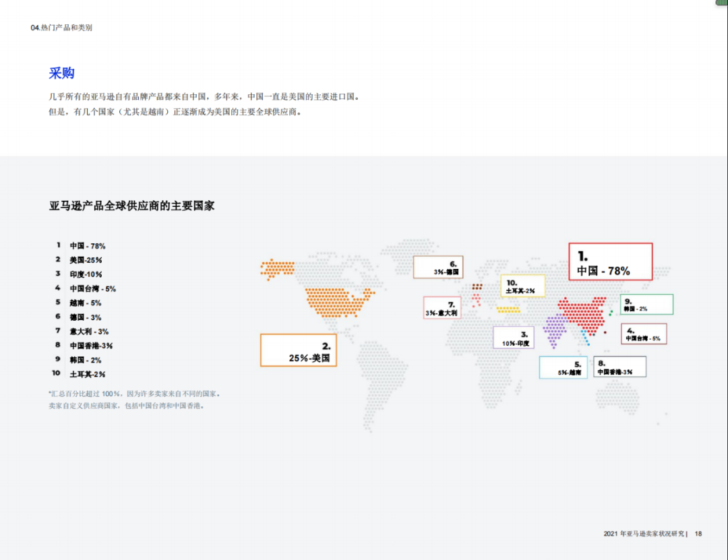
Task: Select the '1. 中国 - 78%' callout box
Action: coord(610,261)
